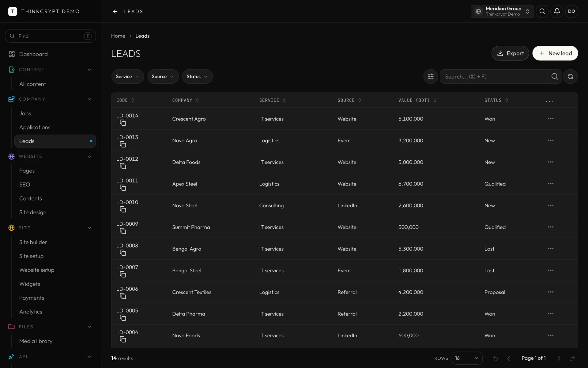
Task: Copy the LD-0009 lead code
Action: coord(123,231)
